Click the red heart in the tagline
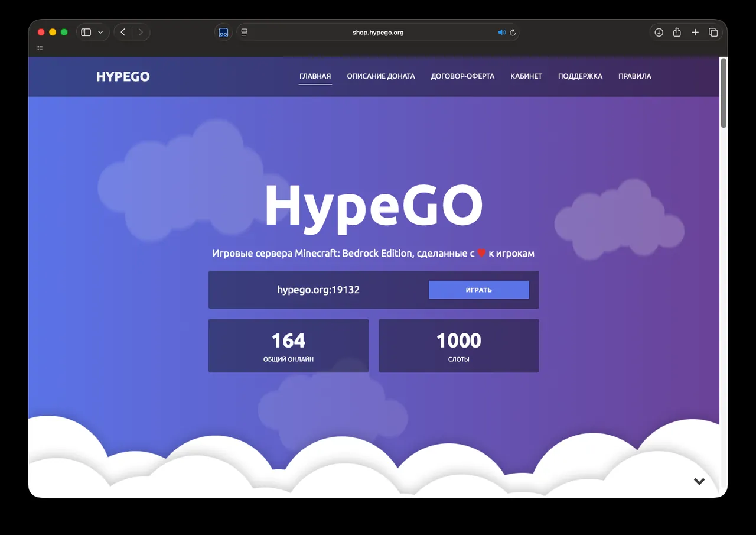756x535 pixels. tap(481, 253)
